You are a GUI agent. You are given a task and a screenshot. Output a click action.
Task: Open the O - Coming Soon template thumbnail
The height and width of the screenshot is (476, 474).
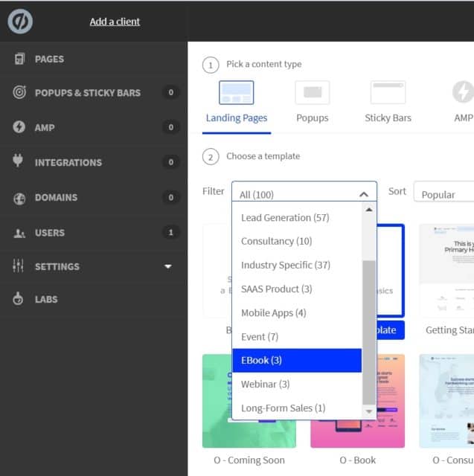pos(249,401)
